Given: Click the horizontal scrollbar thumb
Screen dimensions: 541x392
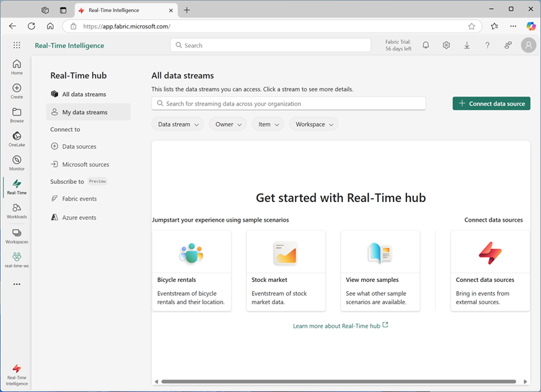Looking at the screenshot, I should [339, 381].
